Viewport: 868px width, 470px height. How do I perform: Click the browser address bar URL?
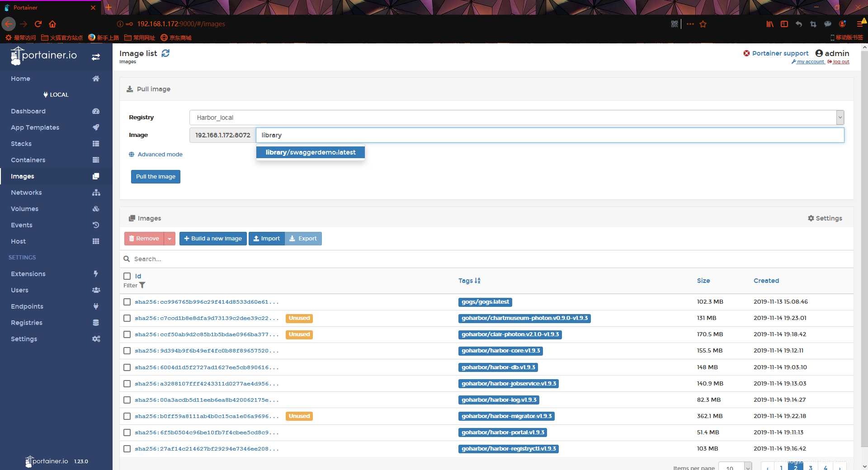[x=181, y=24]
